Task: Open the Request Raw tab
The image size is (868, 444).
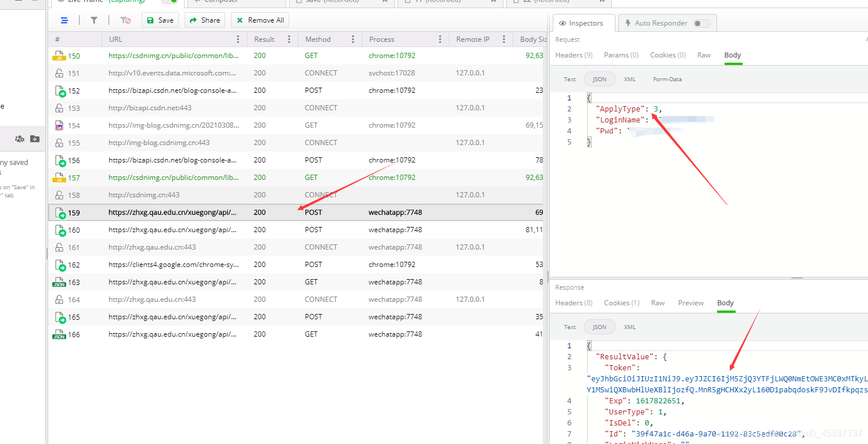Action: pos(704,55)
